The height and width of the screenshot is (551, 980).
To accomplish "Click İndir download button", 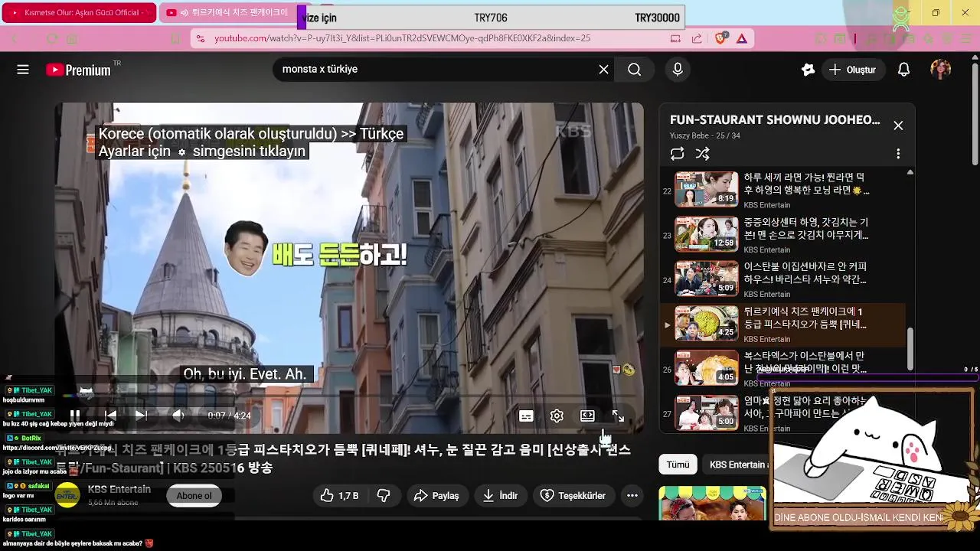I will coord(500,496).
